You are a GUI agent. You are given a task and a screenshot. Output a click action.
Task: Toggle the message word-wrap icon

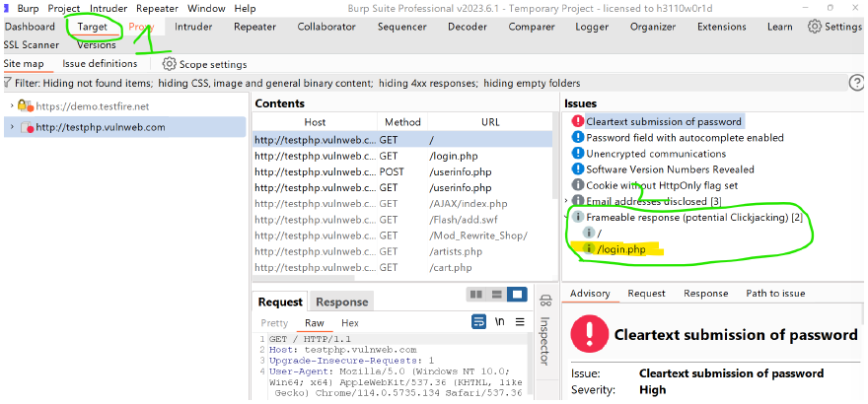(478, 321)
